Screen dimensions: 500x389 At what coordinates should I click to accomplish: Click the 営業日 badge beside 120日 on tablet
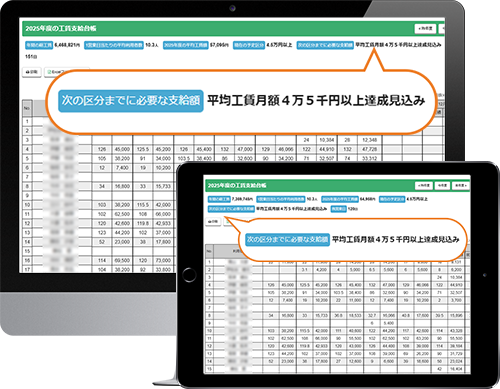point(338,209)
